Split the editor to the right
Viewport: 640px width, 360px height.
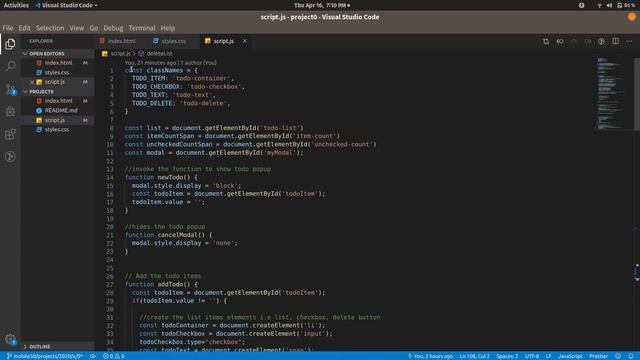point(616,41)
